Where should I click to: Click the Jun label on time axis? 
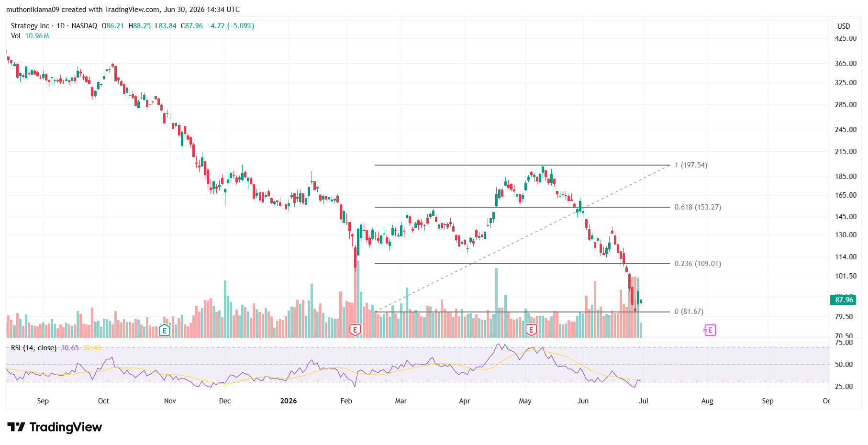tap(583, 401)
